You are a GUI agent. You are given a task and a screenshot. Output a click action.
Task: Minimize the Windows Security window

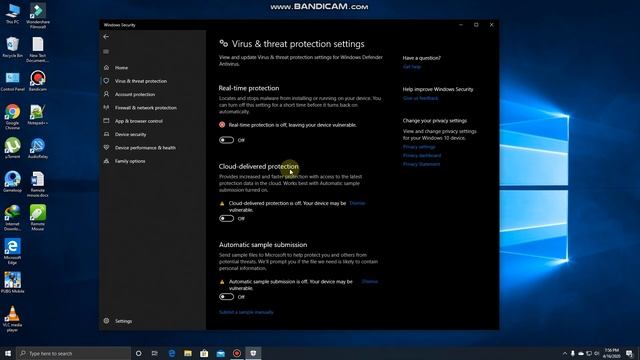[461, 25]
